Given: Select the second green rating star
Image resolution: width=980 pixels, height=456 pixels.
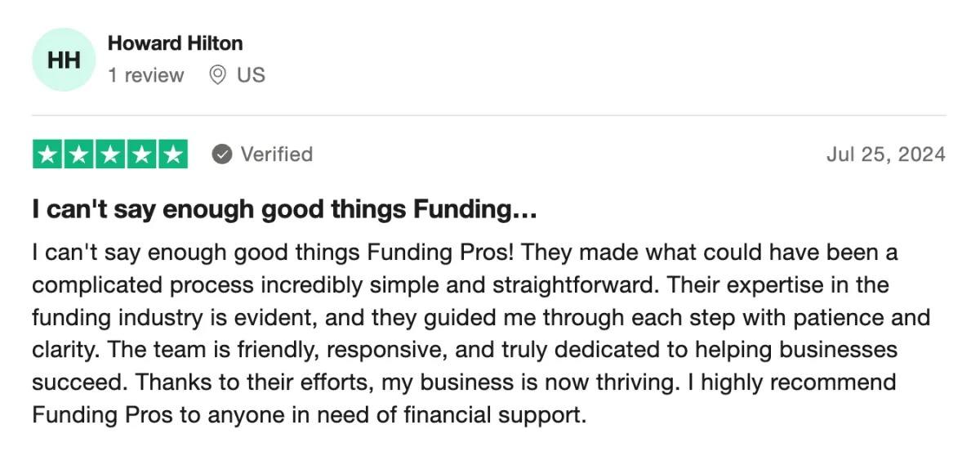Looking at the screenshot, I should tap(79, 154).
